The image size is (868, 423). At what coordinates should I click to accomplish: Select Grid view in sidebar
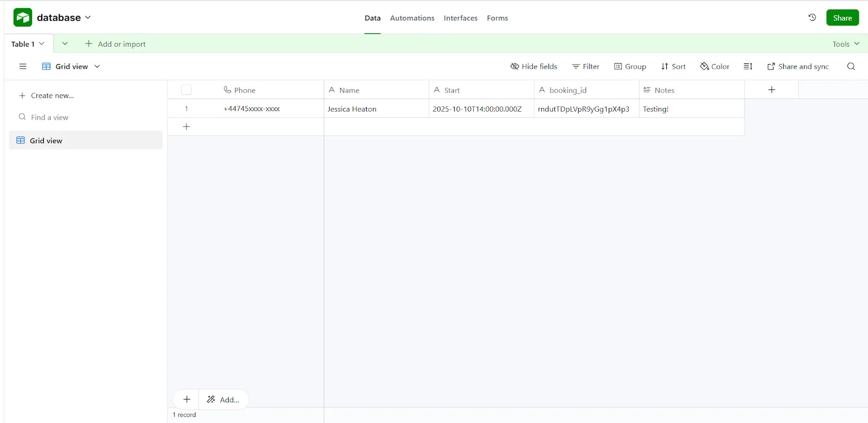click(x=86, y=140)
